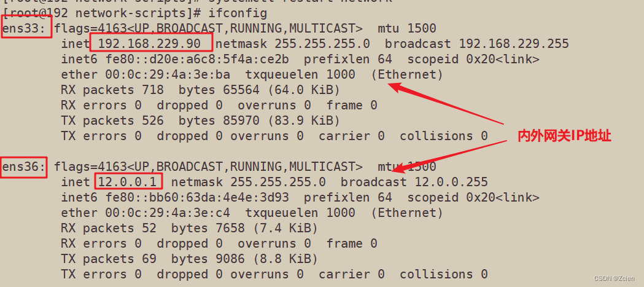Click the broadcast address 192.168.229.255
This screenshot has height=287, width=644.
point(514,44)
